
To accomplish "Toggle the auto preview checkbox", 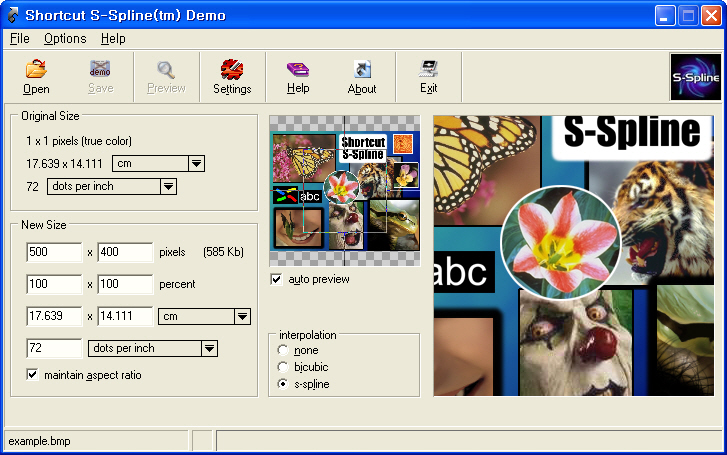I will [x=276, y=279].
